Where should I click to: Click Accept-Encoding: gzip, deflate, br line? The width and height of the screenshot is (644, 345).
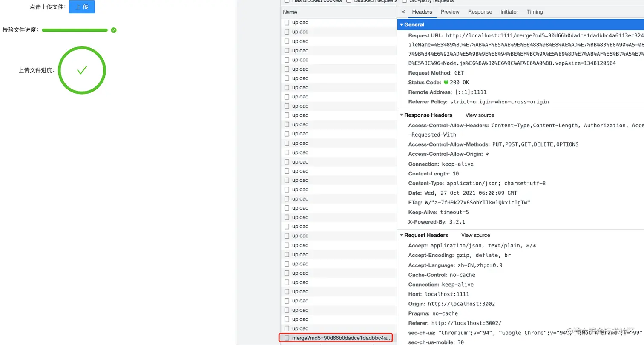coord(459,256)
